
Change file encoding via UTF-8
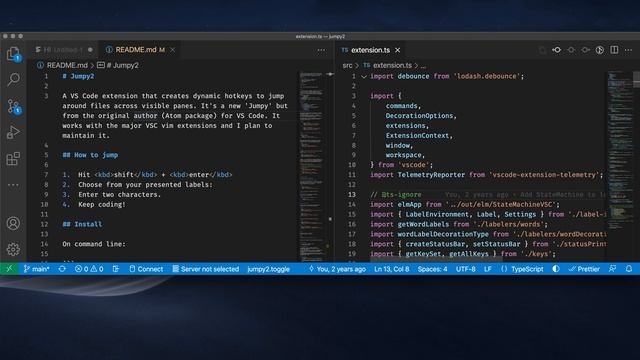pyautogui.click(x=465, y=269)
